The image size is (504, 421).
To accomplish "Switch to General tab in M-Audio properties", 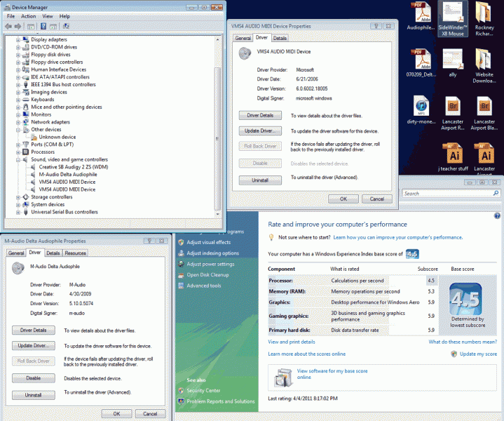I will pyautogui.click(x=16, y=253).
